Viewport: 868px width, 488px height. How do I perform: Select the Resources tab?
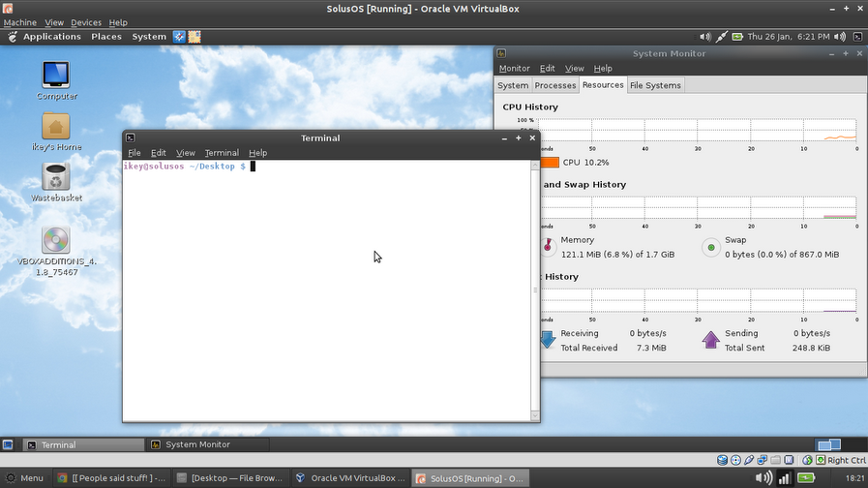pos(603,85)
